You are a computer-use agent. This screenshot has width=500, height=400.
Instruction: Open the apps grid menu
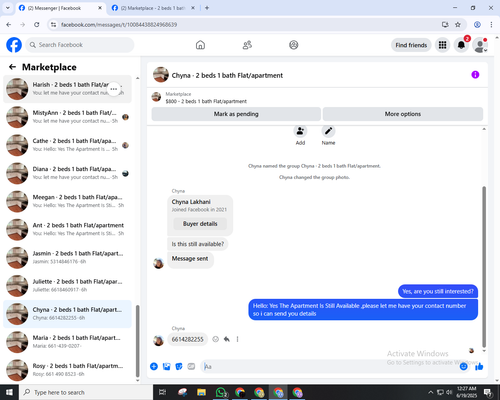[x=442, y=45]
